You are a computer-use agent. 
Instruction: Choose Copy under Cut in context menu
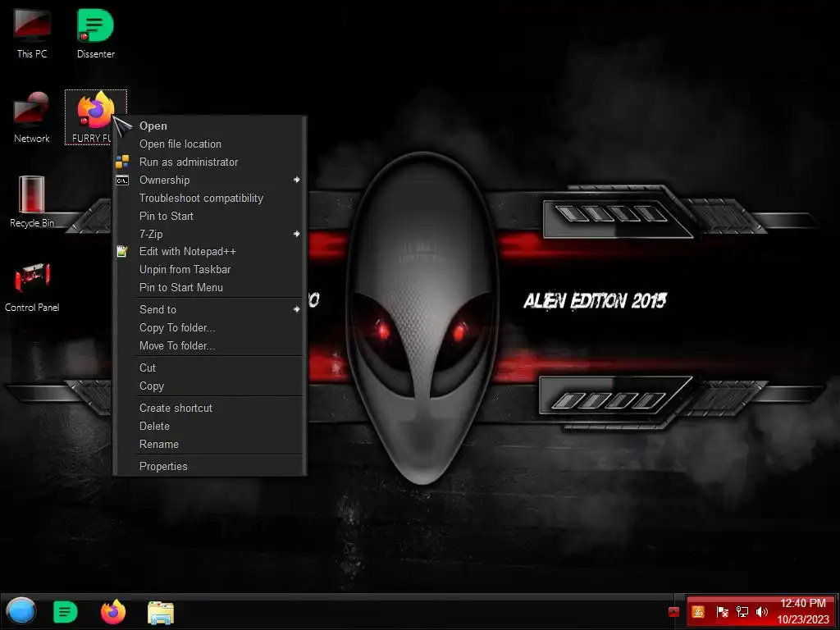click(x=210, y=386)
